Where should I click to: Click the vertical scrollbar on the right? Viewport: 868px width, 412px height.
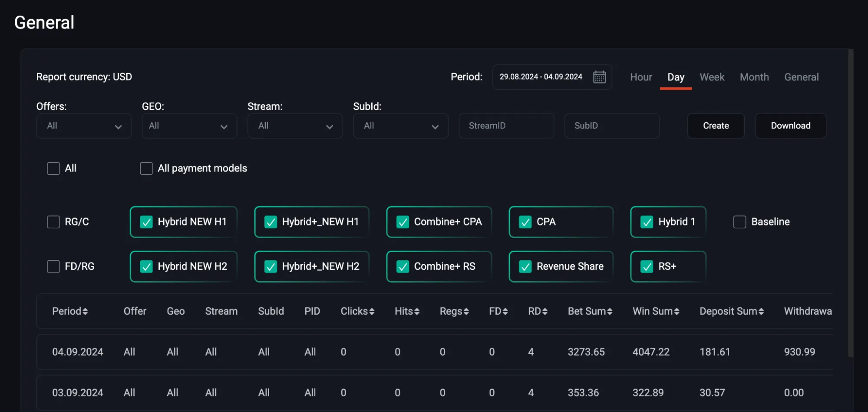(x=851, y=203)
